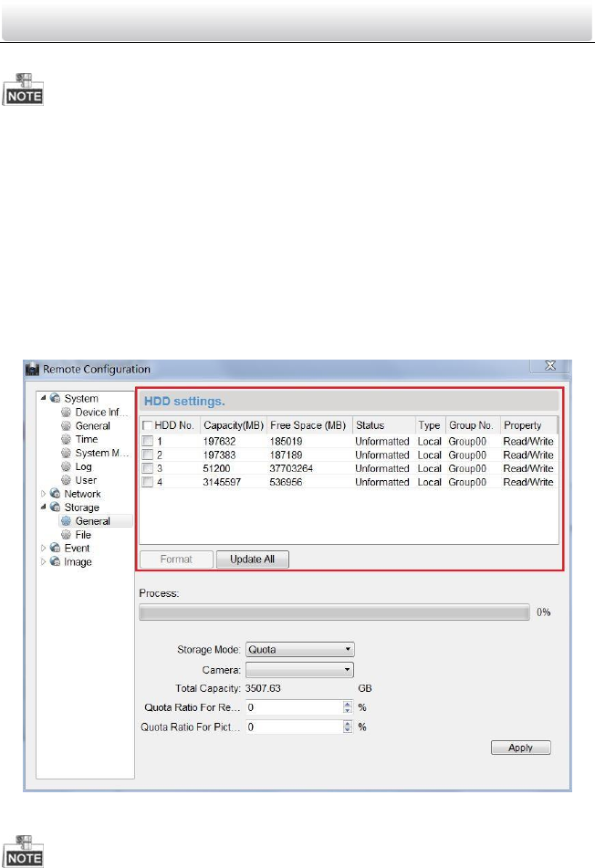595x868 pixels.
Task: Click the Apply button
Action: click(x=521, y=748)
